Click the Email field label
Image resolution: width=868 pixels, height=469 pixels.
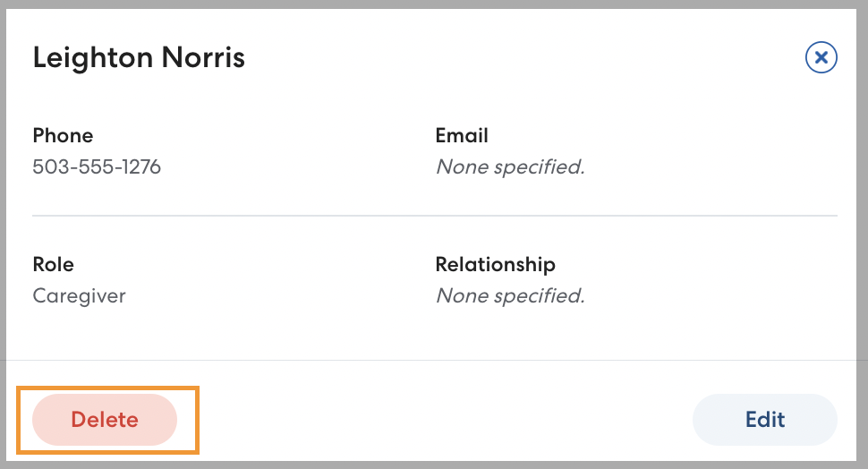tap(462, 135)
